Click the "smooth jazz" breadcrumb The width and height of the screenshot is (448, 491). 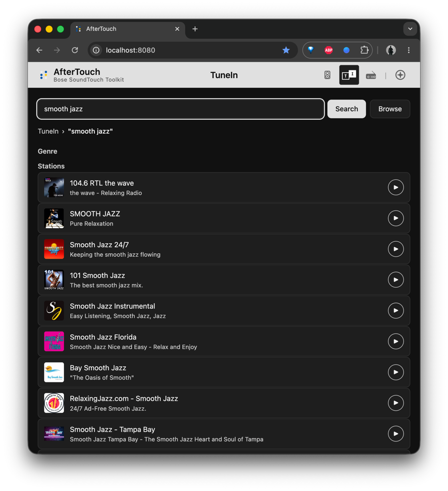[90, 131]
